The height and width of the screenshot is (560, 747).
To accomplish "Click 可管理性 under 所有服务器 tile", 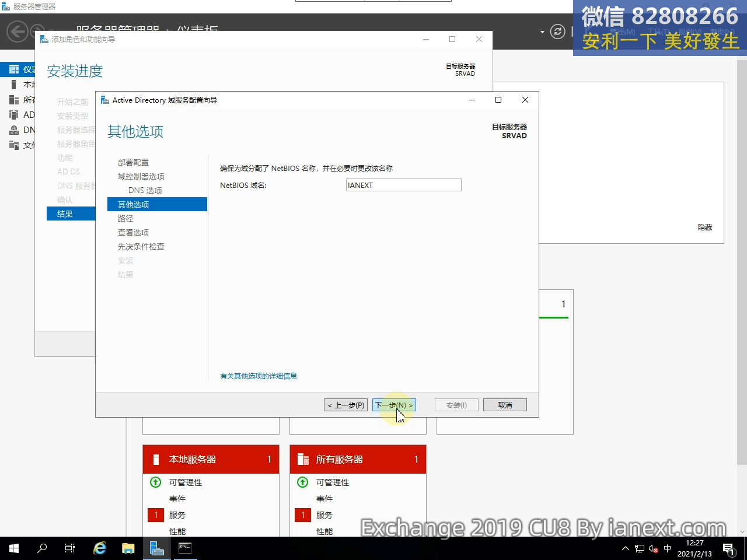I will (x=333, y=482).
